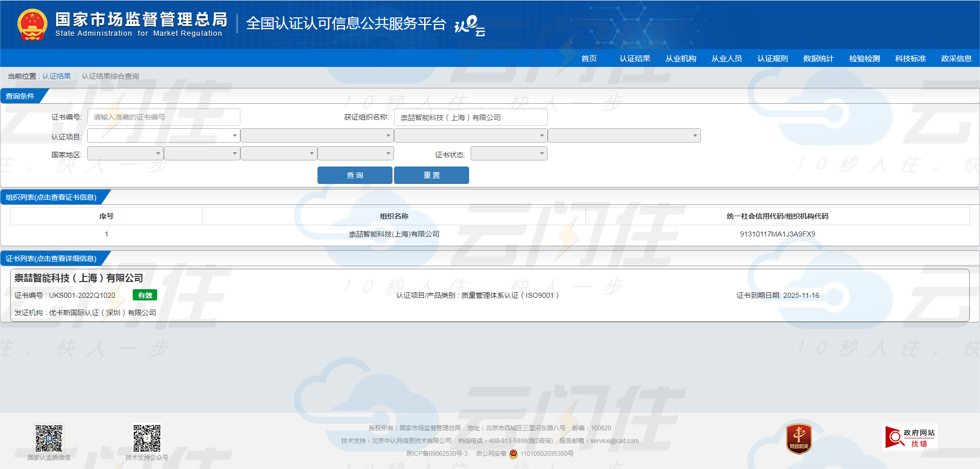Click the 认证结果综合查询 breadcrumb text

click(110, 76)
